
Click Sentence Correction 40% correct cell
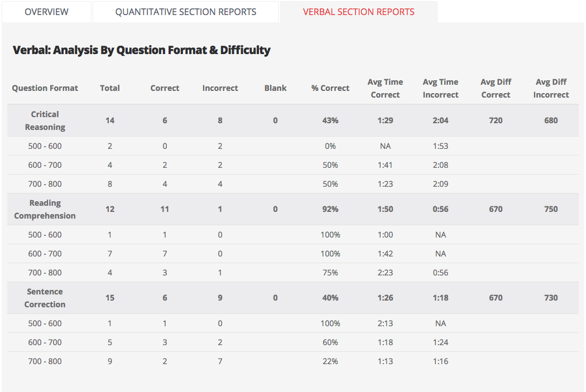click(330, 298)
